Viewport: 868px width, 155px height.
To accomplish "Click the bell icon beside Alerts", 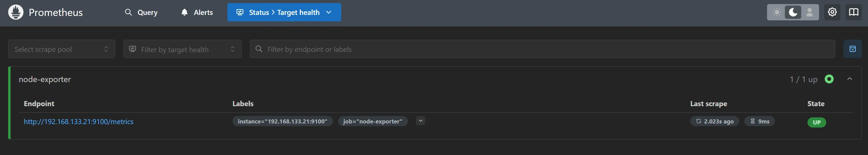I will (x=185, y=13).
